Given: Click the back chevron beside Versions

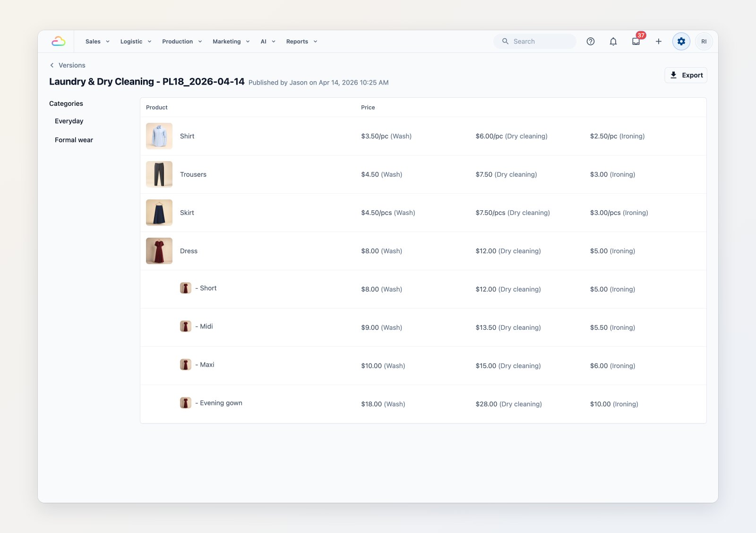Looking at the screenshot, I should (x=52, y=65).
